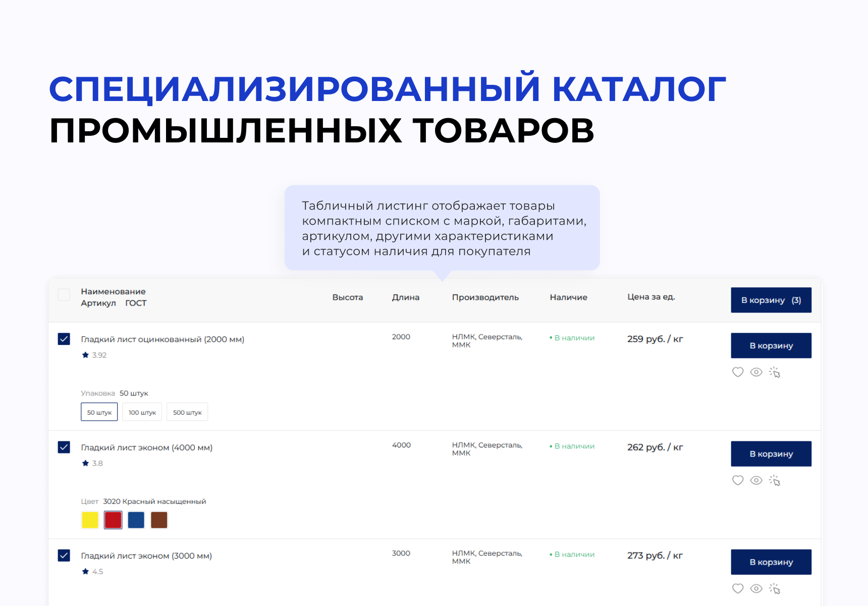
Task: Sort by Высота column header
Action: pos(348,297)
